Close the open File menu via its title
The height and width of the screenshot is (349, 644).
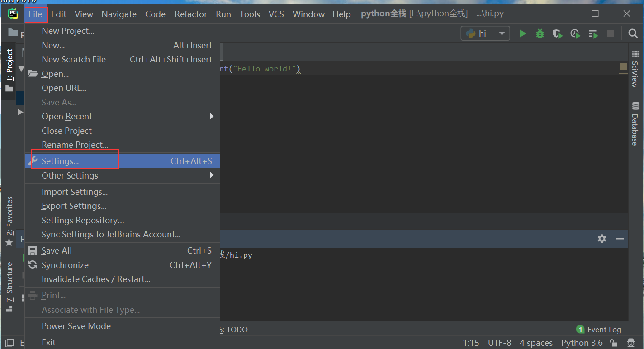[35, 14]
